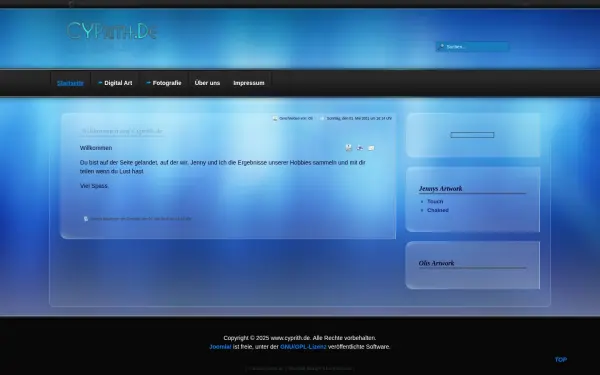Click the last-updated icon below the article
This screenshot has height=375, width=600.
(86, 218)
